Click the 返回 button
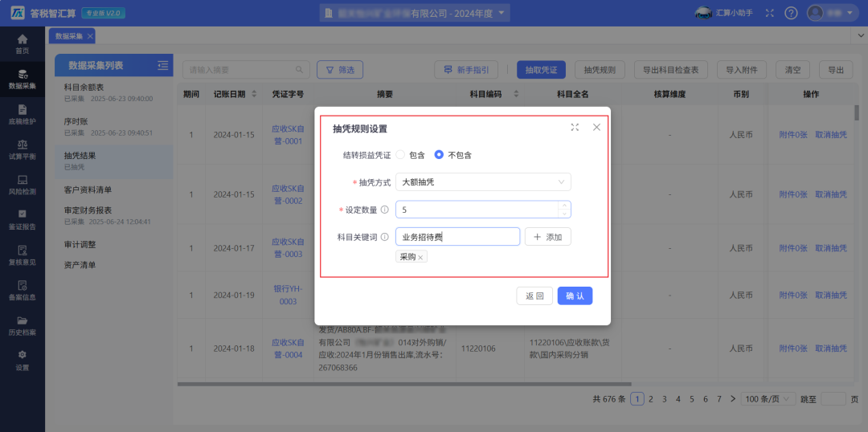Viewport: 868px width, 432px height. [x=534, y=296]
